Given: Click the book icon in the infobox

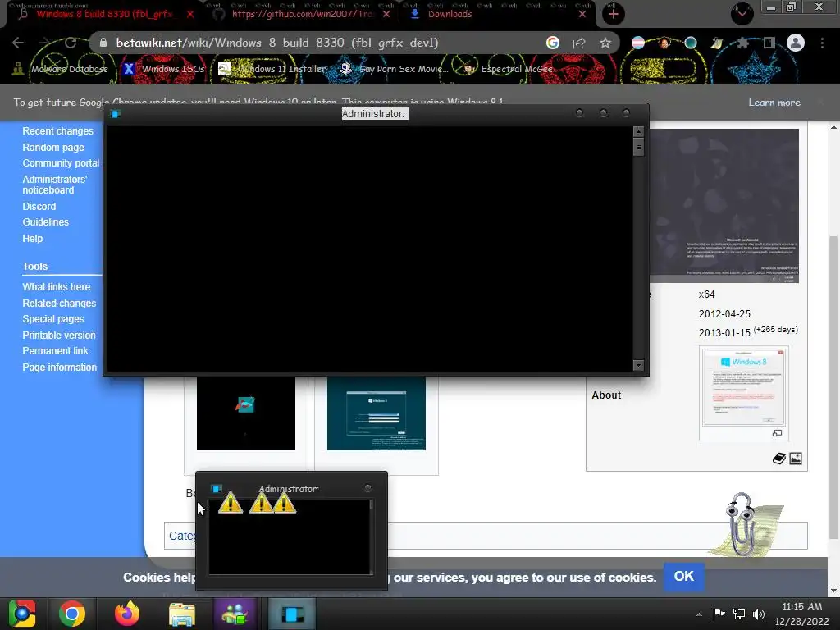Looking at the screenshot, I should [x=779, y=459].
